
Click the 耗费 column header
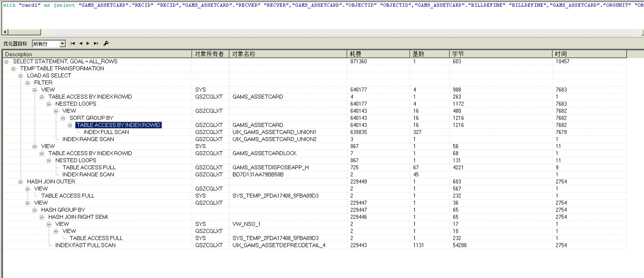pos(378,54)
